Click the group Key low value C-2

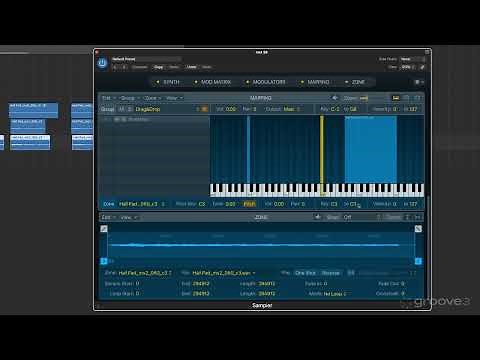pyautogui.click(x=335, y=109)
